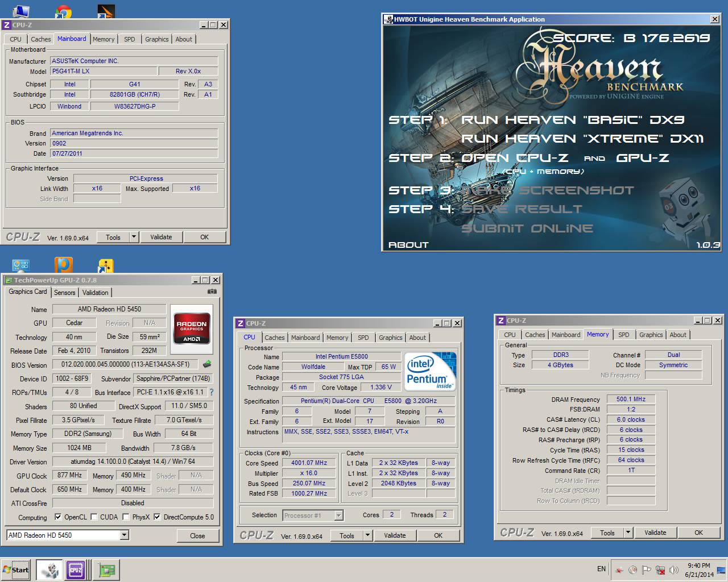This screenshot has width=728, height=582.
Task: Click RUN HEAVEN "BASIC" DX9
Action: click(x=573, y=120)
